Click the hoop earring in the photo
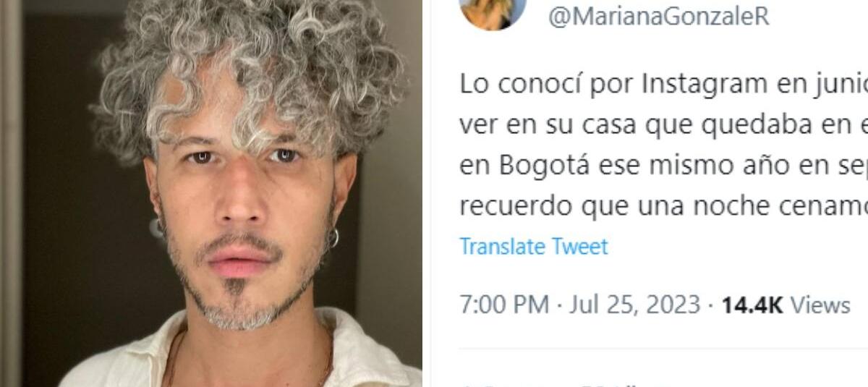The width and height of the screenshot is (868, 387). [x=333, y=238]
